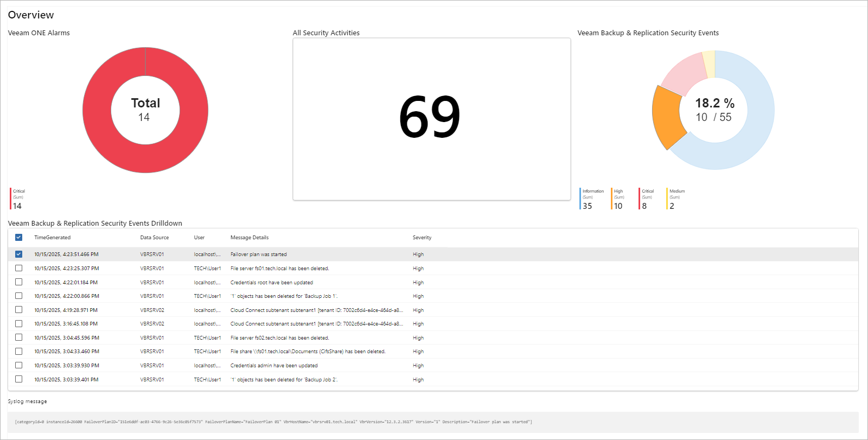868x440 pixels.
Task: Check the 'Credentials admin have been updated' row checkbox
Action: tap(18, 365)
